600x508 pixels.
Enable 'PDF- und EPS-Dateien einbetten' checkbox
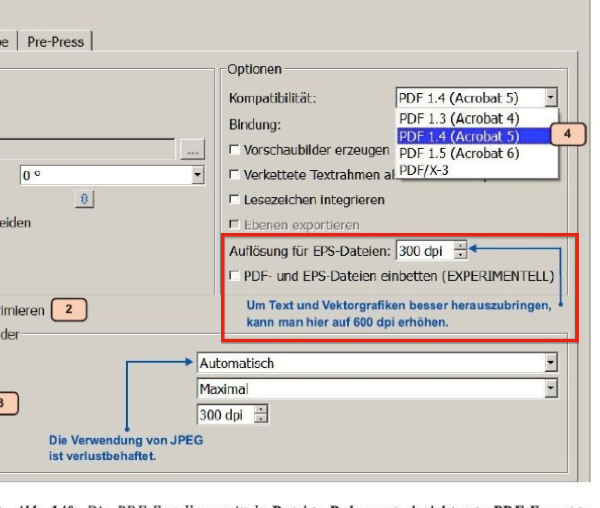pos(234,275)
